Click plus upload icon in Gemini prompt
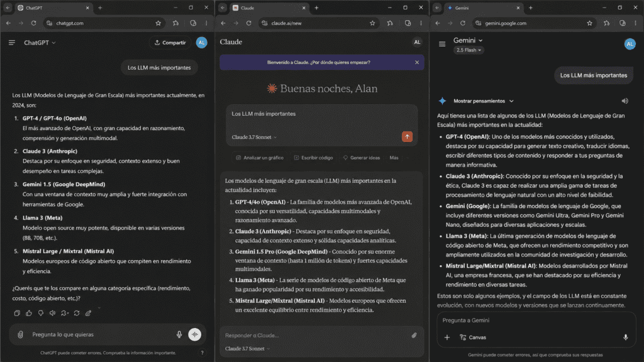Screen dimensions: 644x362 (x=447, y=337)
